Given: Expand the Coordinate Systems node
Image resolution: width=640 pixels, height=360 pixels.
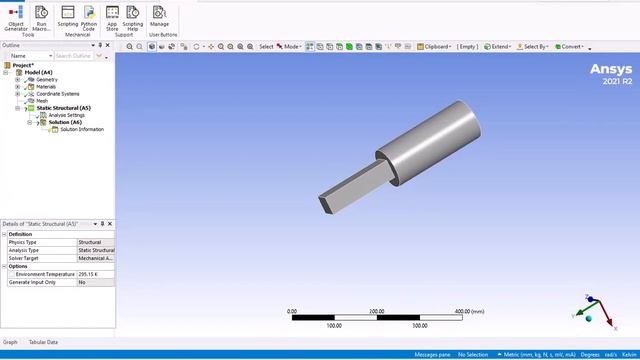Looking at the screenshot, I should pyautogui.click(x=18, y=94).
